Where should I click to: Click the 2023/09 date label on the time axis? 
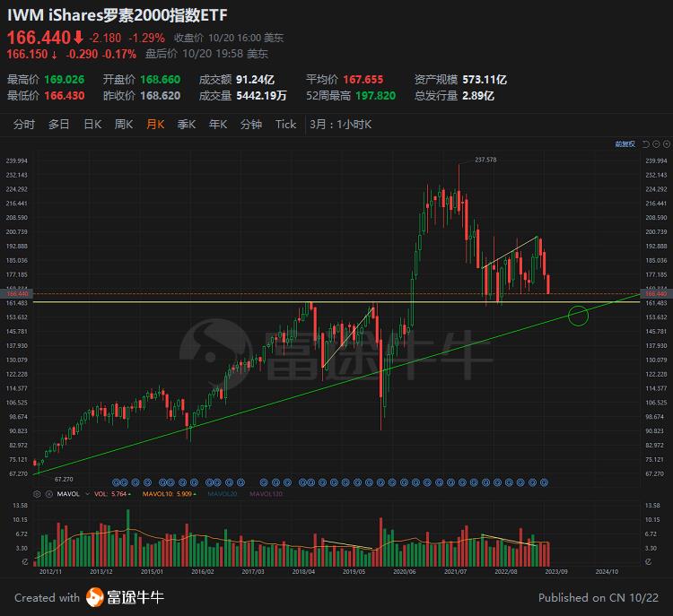point(556,571)
